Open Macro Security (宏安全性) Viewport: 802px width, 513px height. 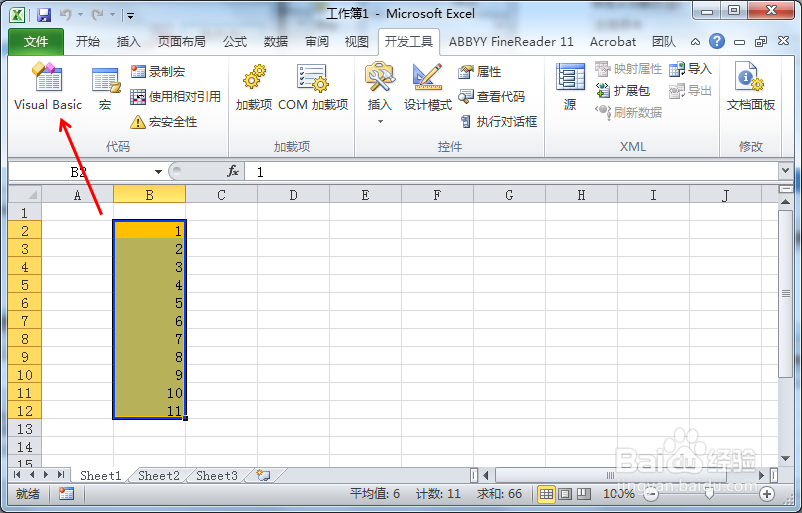(x=164, y=122)
